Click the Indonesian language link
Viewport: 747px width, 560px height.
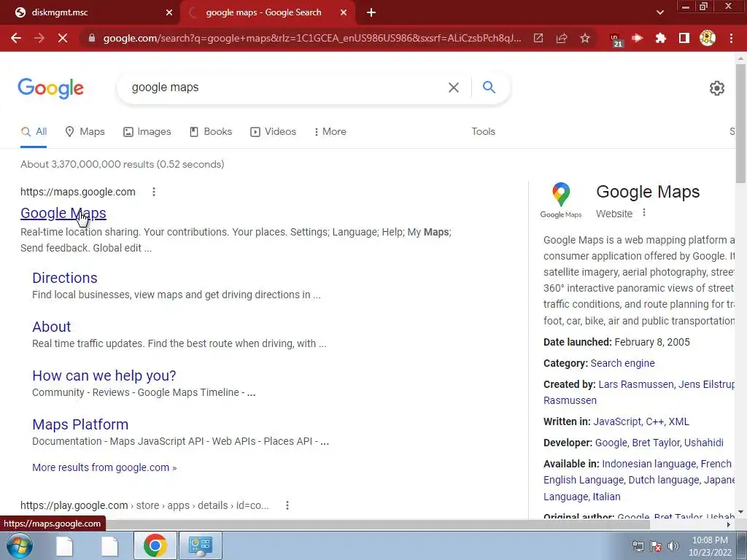pyautogui.click(x=649, y=464)
